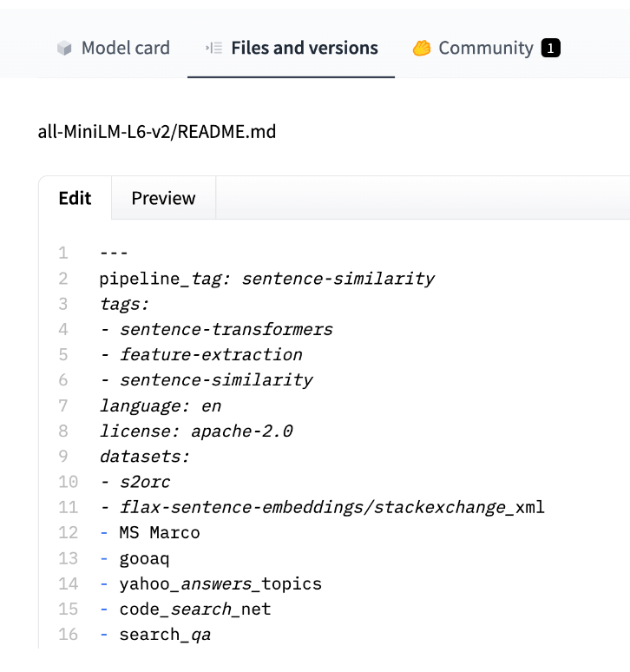Click the 'gooaq' dataset line

pyautogui.click(x=144, y=558)
